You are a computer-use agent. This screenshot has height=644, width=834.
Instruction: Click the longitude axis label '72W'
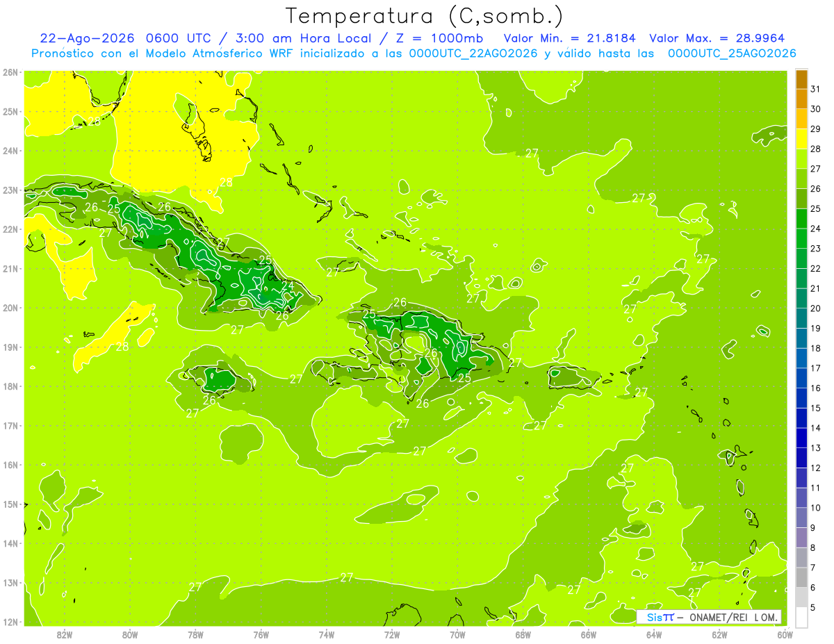(392, 634)
